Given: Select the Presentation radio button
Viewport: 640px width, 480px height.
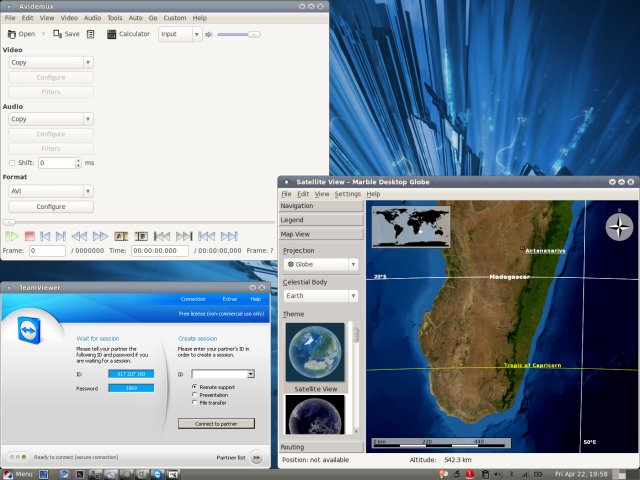Looking at the screenshot, I should [193, 394].
